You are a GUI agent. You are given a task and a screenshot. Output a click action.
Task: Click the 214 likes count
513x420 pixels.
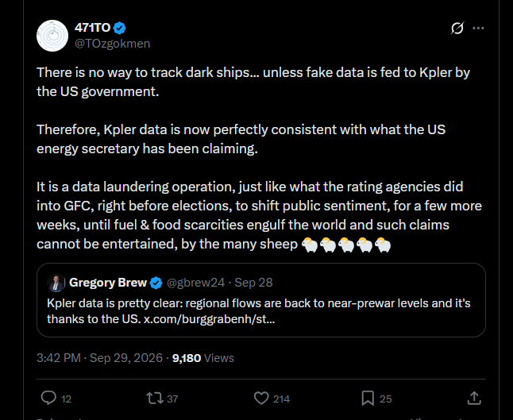click(x=281, y=399)
